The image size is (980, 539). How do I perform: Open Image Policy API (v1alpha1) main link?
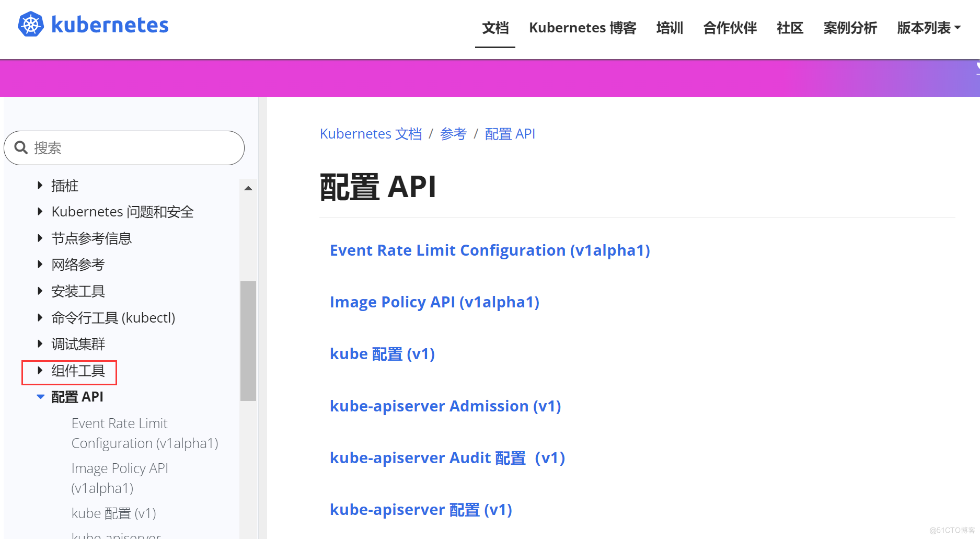[434, 302]
